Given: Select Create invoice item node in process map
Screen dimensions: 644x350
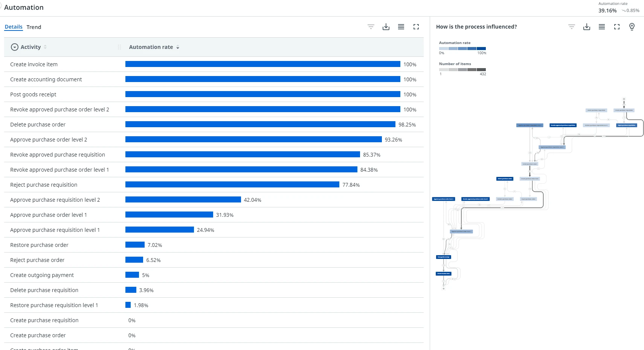Looking at the screenshot, I should pyautogui.click(x=444, y=274).
